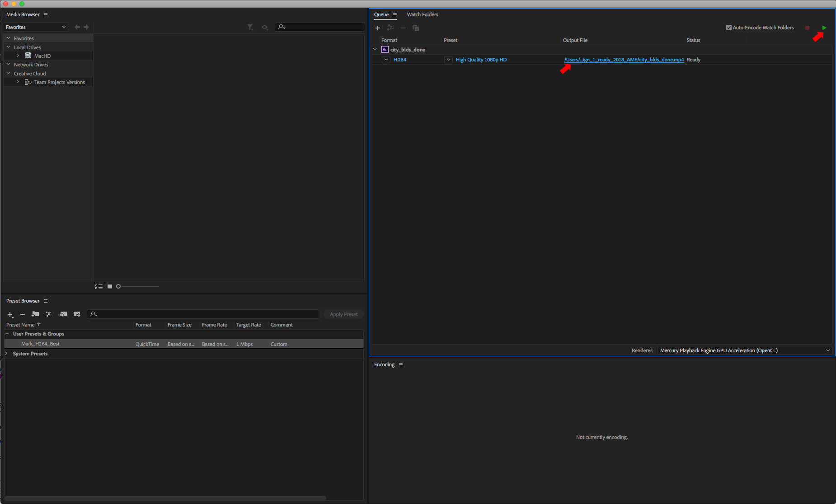Image resolution: width=836 pixels, height=504 pixels.
Task: Open the High Quality 1080p HD preset dropdown arrow
Action: pyautogui.click(x=448, y=60)
